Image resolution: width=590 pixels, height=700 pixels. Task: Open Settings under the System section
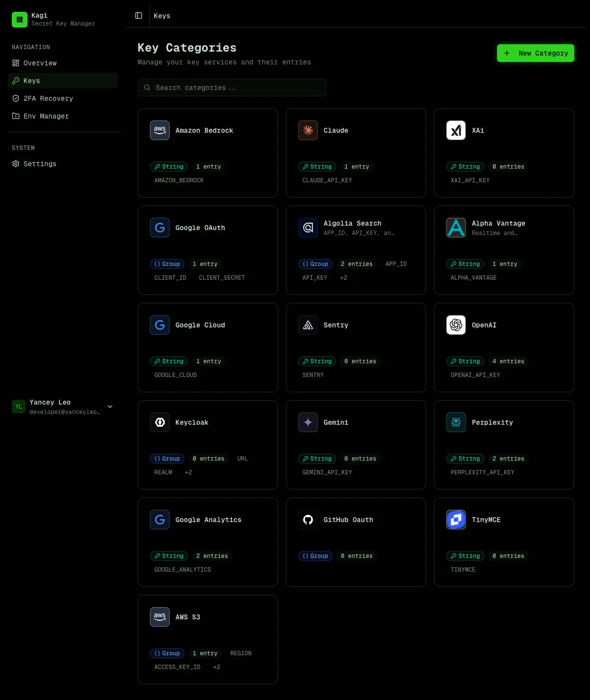39,164
